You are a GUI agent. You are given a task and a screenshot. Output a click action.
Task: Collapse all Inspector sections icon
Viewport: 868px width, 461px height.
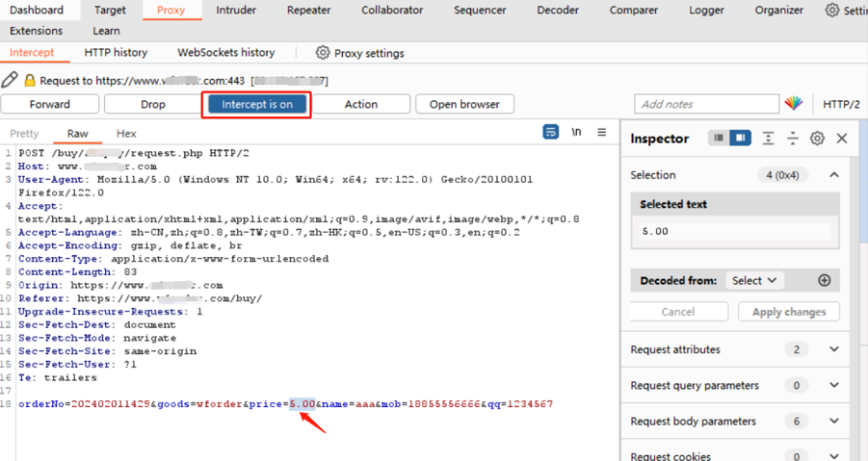pyautogui.click(x=792, y=139)
